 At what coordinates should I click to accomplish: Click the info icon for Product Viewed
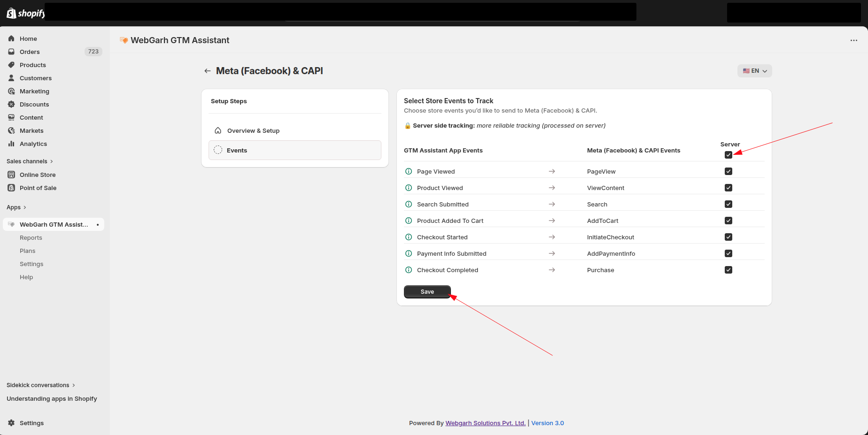[x=409, y=188]
